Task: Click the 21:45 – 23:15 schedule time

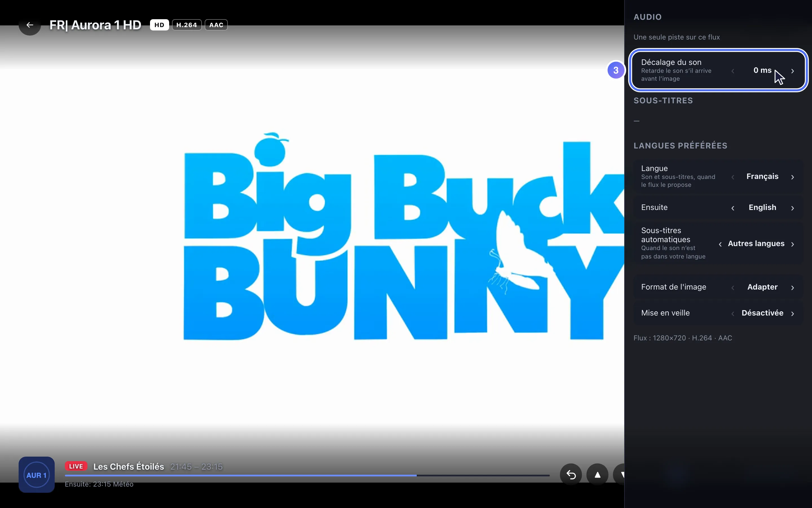Action: pyautogui.click(x=196, y=467)
